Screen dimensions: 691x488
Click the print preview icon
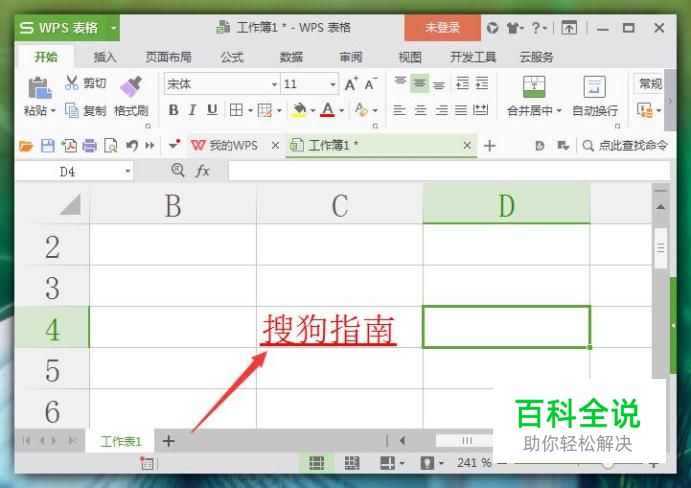(110, 145)
